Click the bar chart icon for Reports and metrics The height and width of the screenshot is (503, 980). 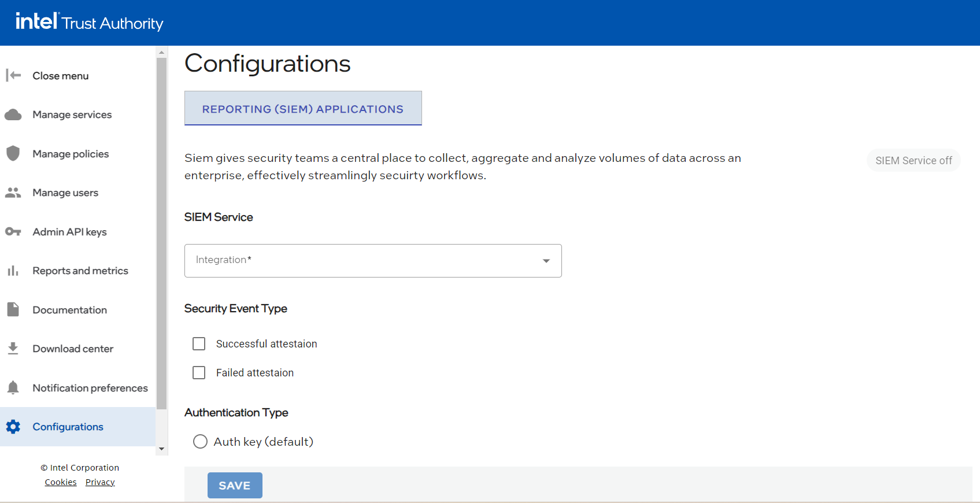coord(13,271)
